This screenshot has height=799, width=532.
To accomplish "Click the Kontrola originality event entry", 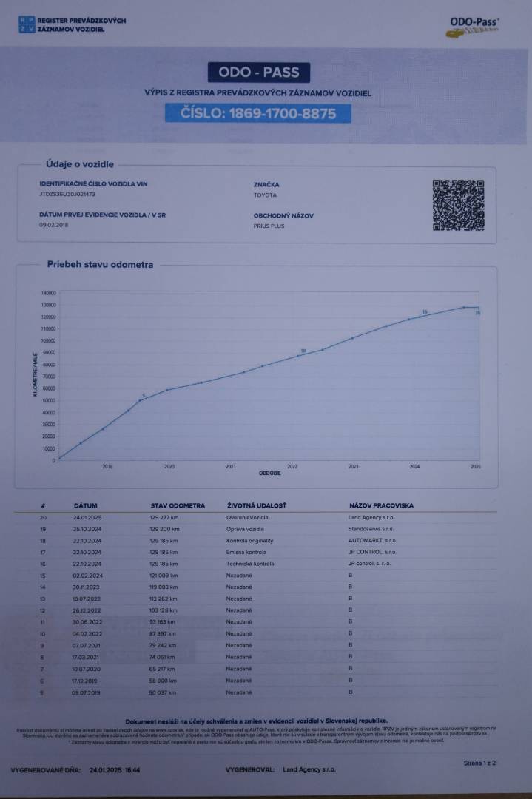I will point(249,541).
